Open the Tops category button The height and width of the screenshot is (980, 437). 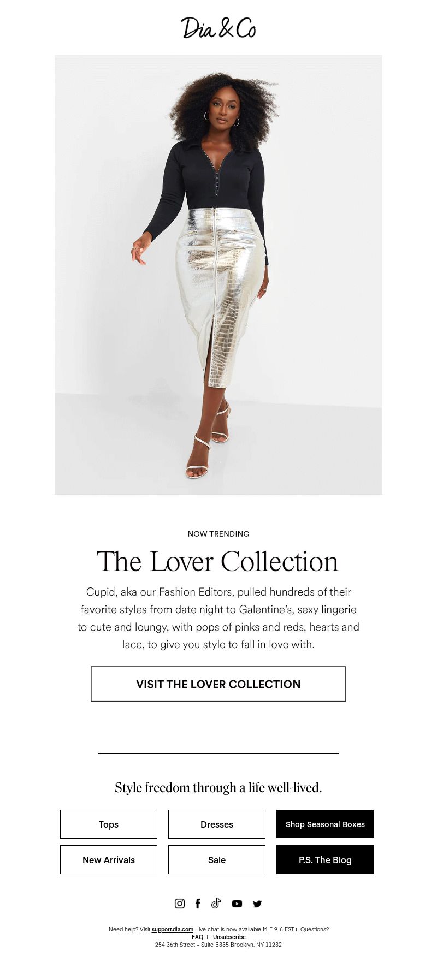tap(109, 824)
